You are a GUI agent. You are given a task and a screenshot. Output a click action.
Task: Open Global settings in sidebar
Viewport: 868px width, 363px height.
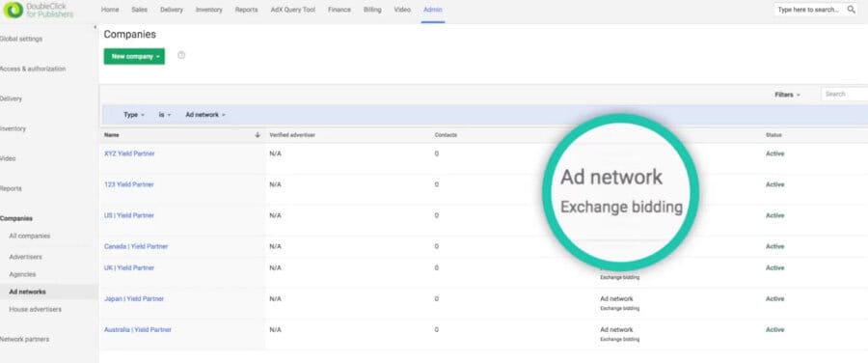21,39
